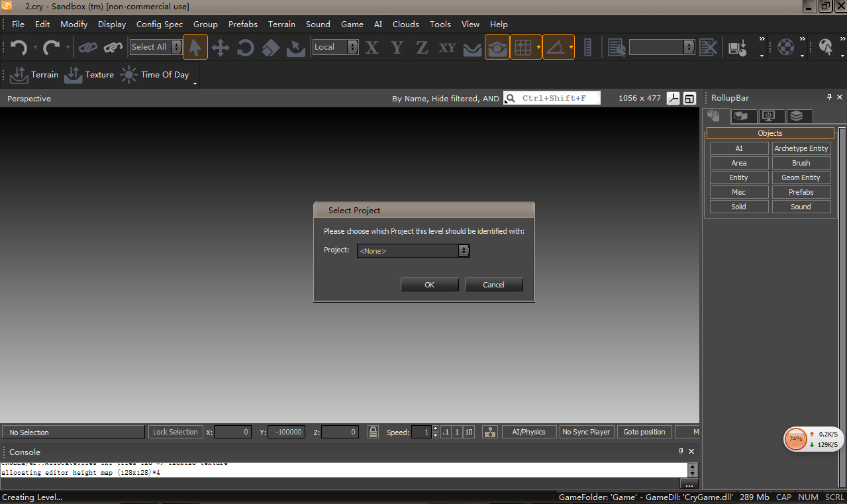The height and width of the screenshot is (504, 847).
Task: Click OK in Select Project dialog
Action: [429, 285]
